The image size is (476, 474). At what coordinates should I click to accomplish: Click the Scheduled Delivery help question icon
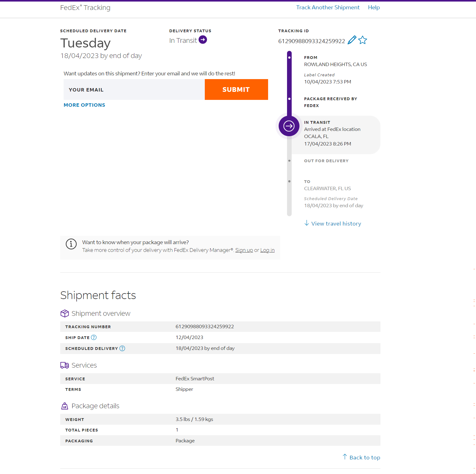122,348
